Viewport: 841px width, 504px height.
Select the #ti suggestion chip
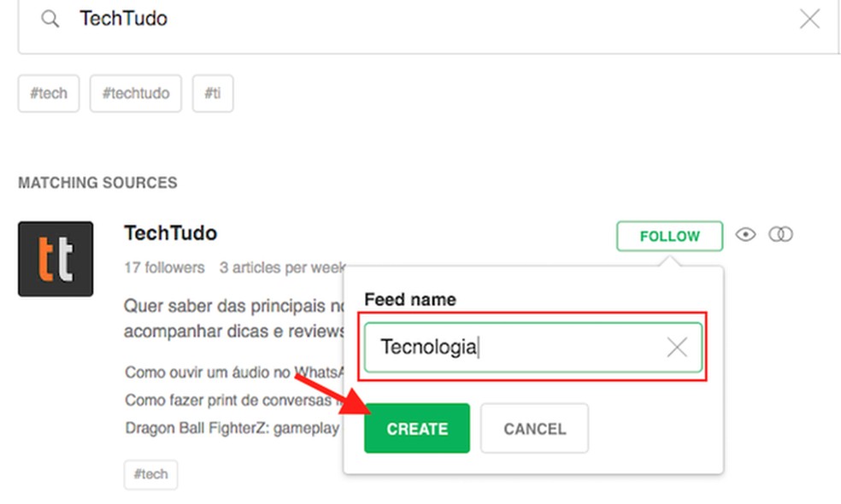213,93
